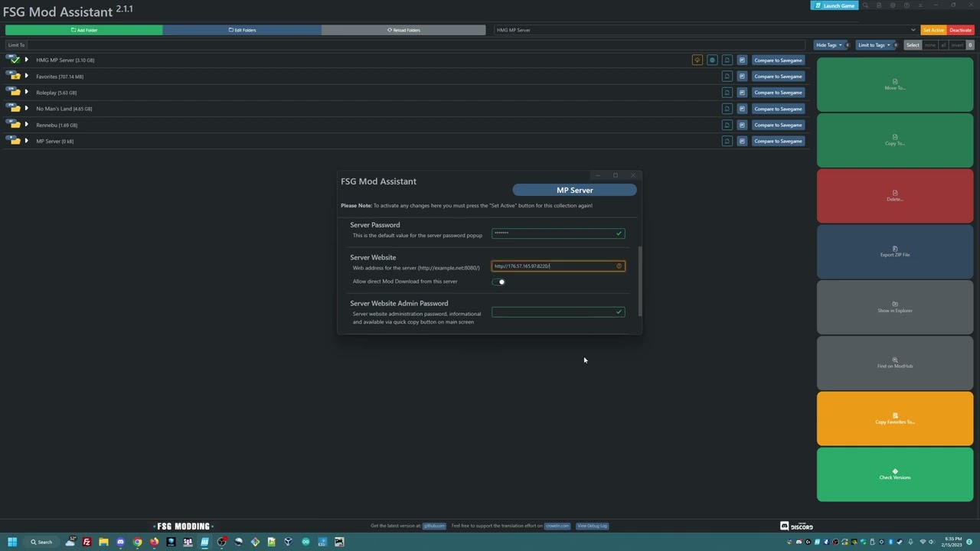Open File Explorer from the taskbar

click(103, 542)
